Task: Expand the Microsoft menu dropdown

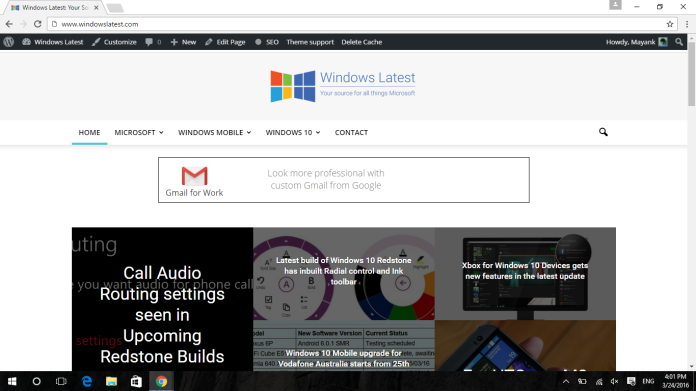Action: tap(139, 132)
